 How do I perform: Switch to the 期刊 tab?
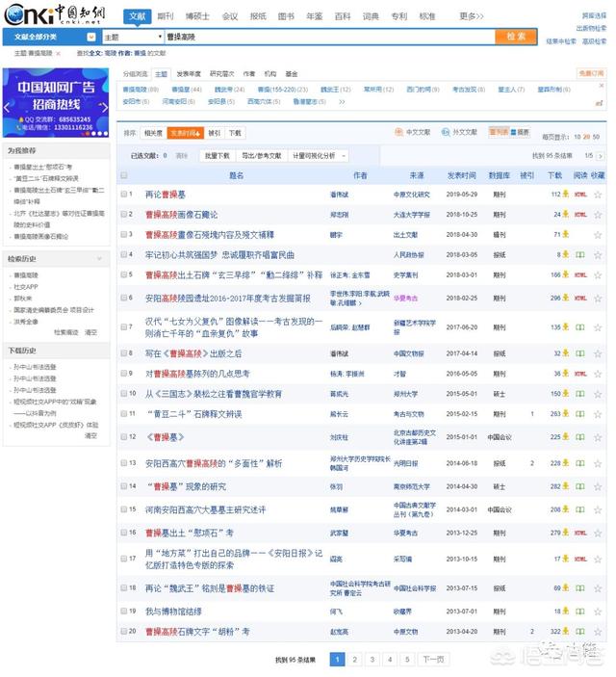coord(166,16)
